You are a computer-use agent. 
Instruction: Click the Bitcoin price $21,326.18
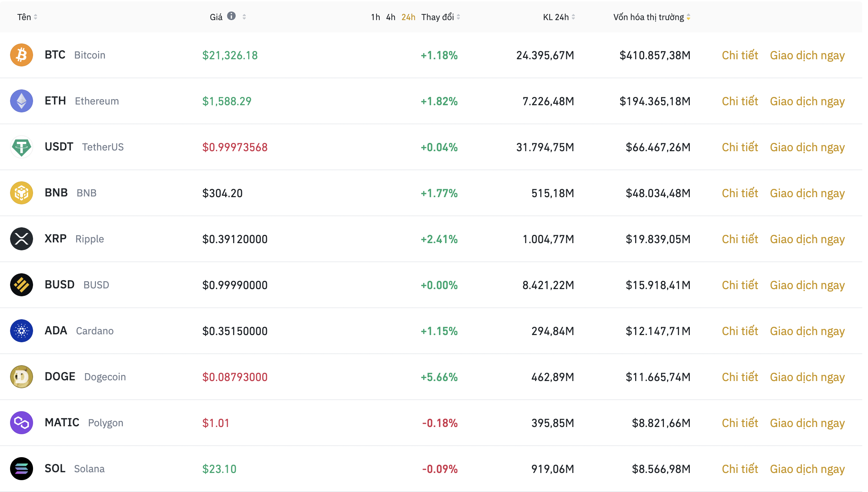[x=230, y=55]
